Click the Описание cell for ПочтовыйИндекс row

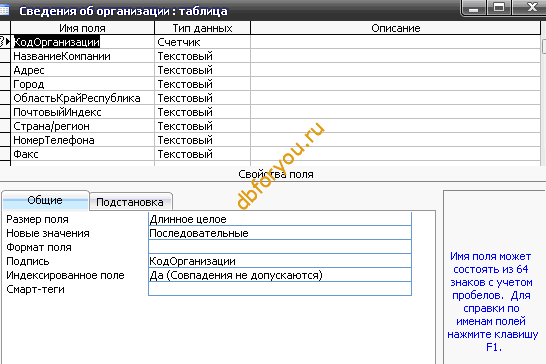tap(395, 112)
